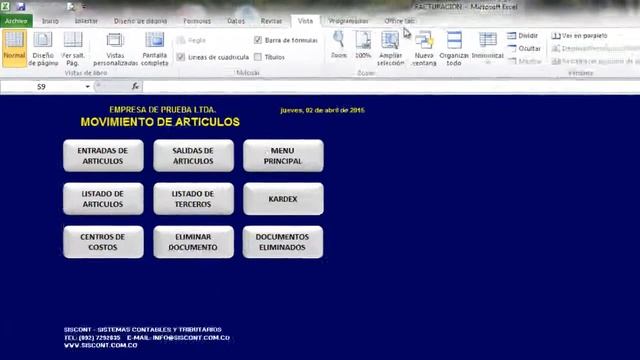Screen dimensions: 640x360
Task: Click the Save icon in quick access
Action: click(21, 7)
